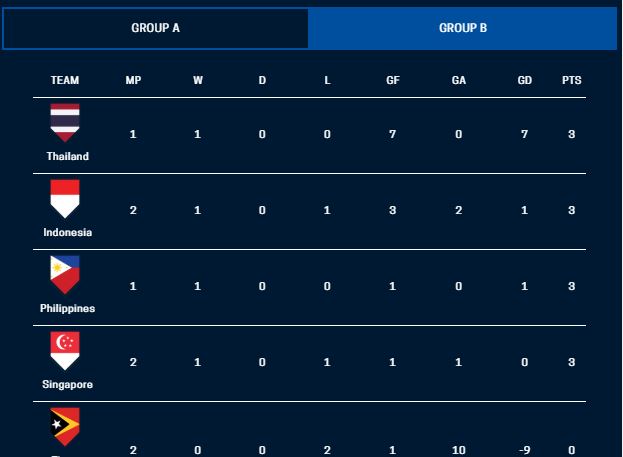Click the Thailand flag icon

pyautogui.click(x=65, y=122)
